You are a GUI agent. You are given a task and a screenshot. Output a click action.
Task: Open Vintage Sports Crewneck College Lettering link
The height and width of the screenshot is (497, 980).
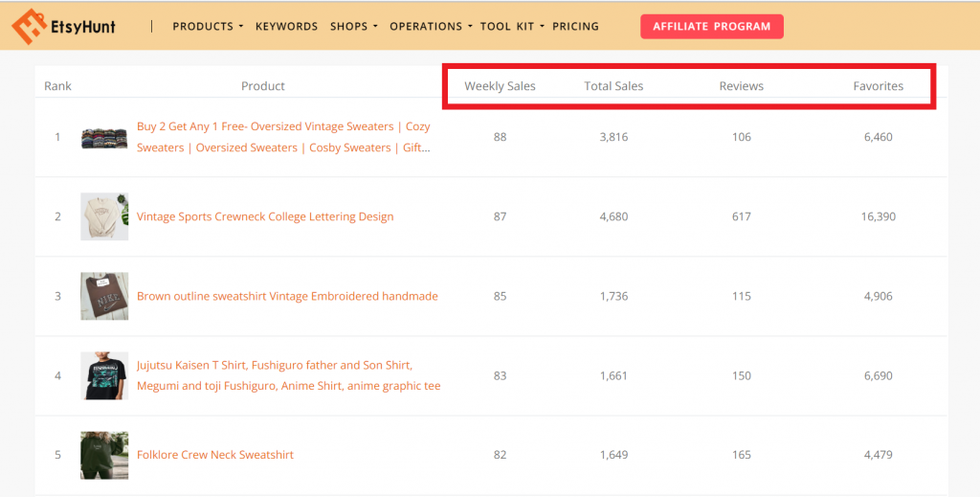[x=265, y=216]
